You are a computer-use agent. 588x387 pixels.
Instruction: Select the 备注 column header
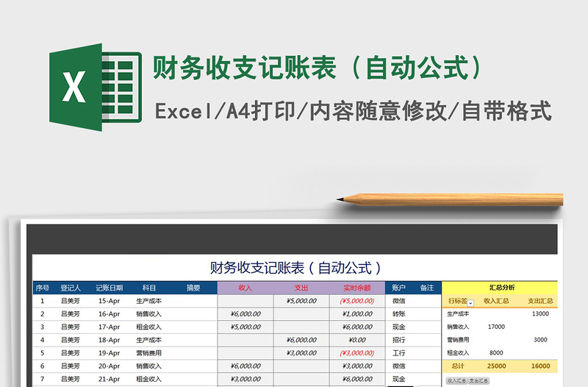click(427, 288)
